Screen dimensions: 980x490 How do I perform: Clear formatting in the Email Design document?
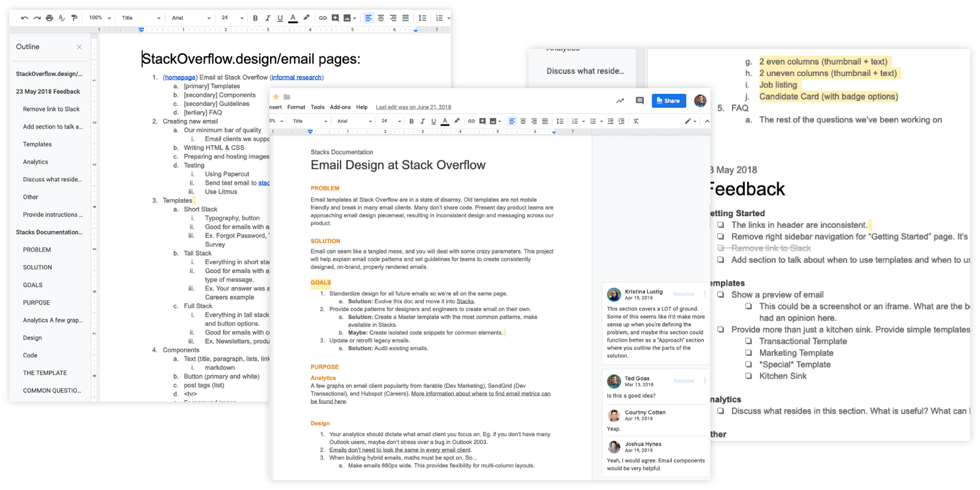636,121
